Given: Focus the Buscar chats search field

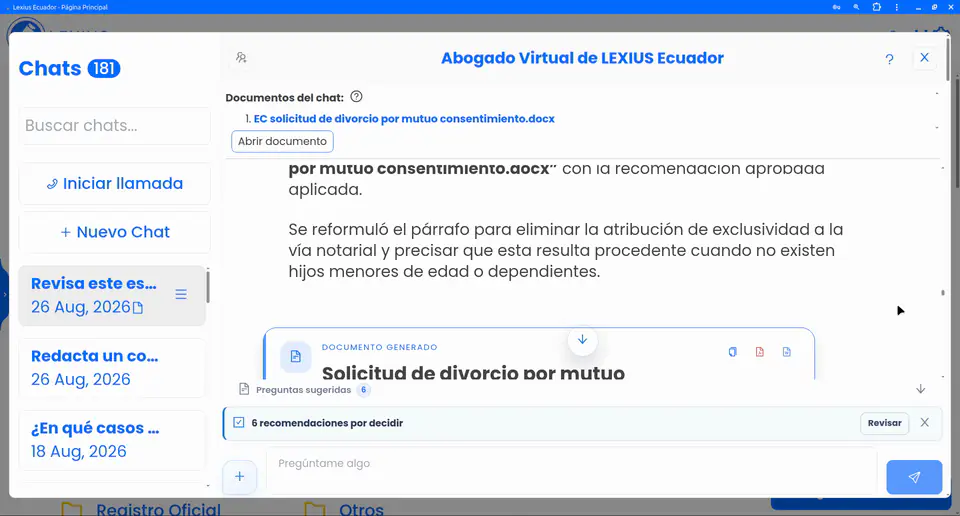Looking at the screenshot, I should pos(114,125).
